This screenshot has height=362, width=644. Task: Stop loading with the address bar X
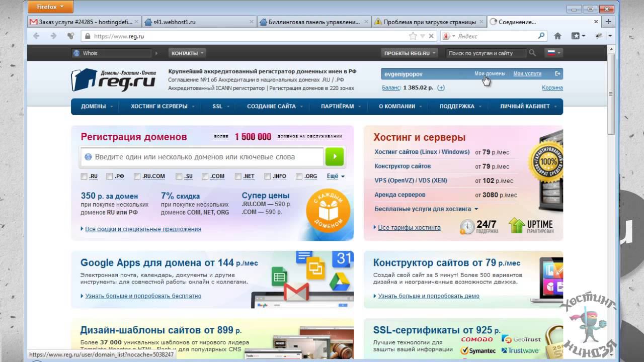coord(431,36)
